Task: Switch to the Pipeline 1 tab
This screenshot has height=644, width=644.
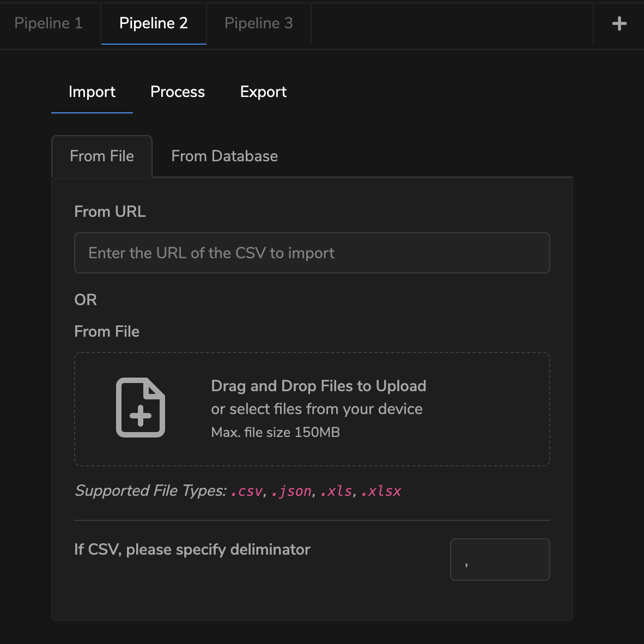Action: [48, 23]
